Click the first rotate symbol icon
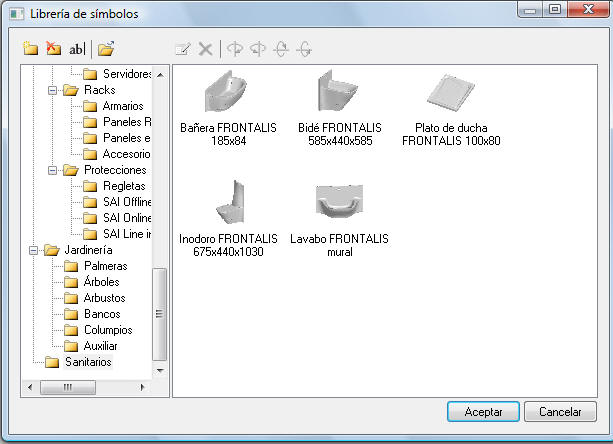Screen dimensions: 613x444 (235, 49)
